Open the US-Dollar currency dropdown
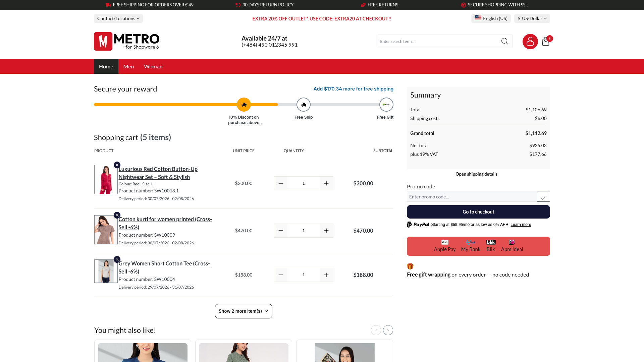 (532, 18)
